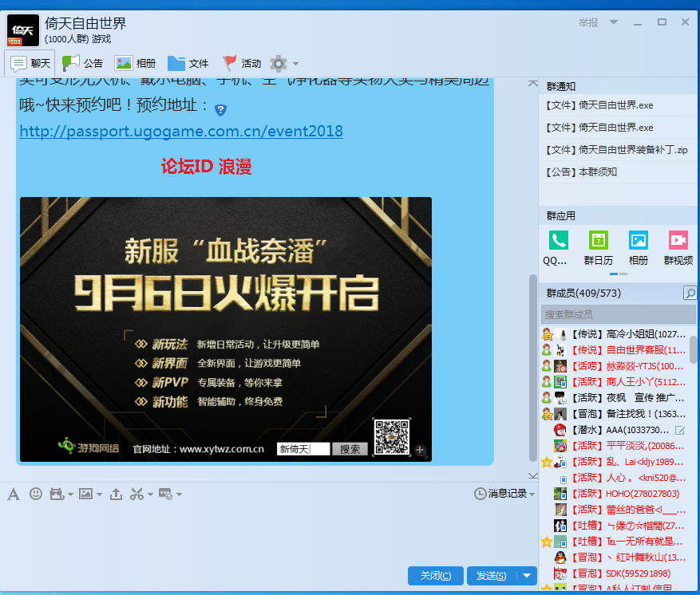
Task: Click the 搜索群成员 search field
Action: coord(619,314)
